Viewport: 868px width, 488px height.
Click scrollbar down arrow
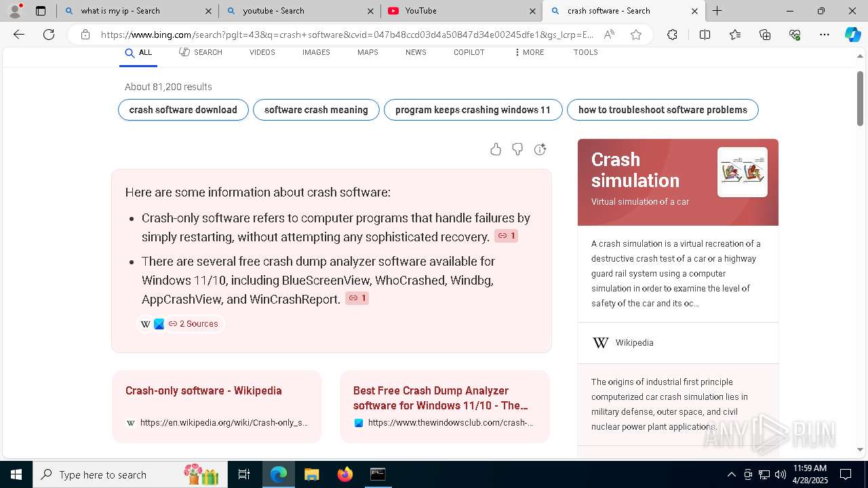coord(860,449)
